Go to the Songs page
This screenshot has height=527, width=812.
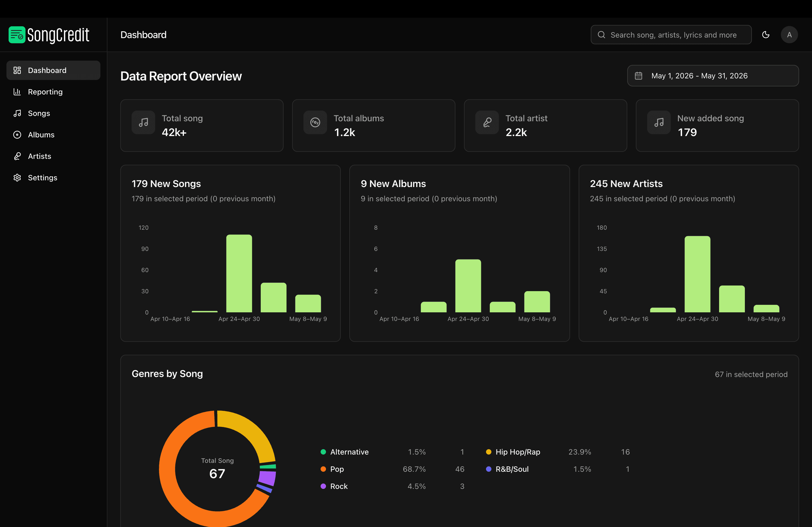(x=53, y=113)
